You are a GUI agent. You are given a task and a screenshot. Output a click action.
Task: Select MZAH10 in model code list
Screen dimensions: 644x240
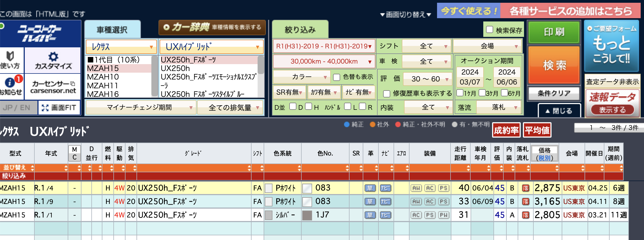click(103, 77)
